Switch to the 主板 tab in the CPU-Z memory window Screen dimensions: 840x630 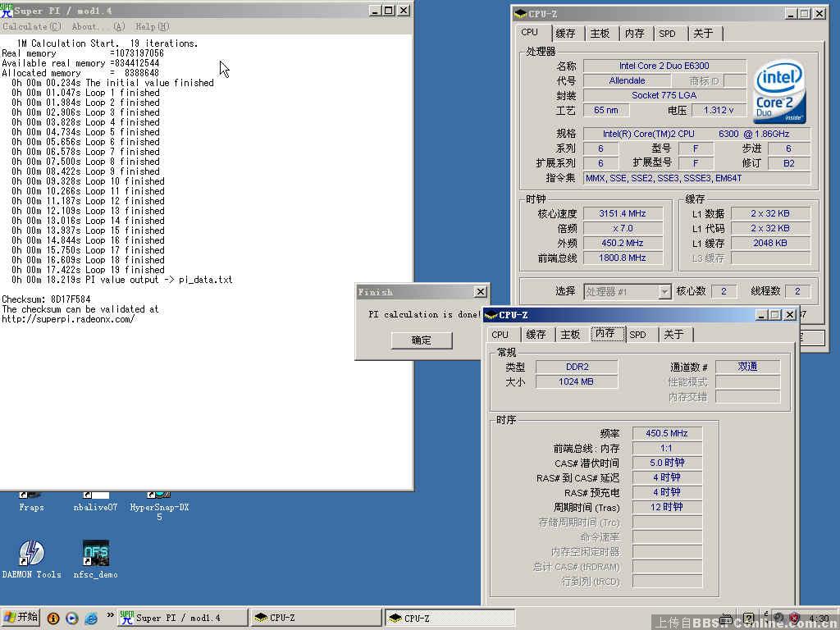click(x=570, y=335)
